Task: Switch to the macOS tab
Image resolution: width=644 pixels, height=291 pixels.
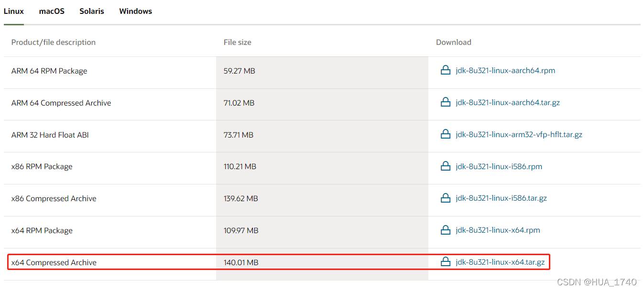Action: click(52, 11)
